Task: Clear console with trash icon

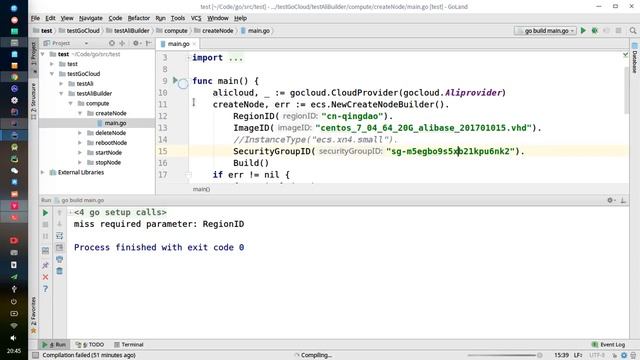Action: (60, 271)
